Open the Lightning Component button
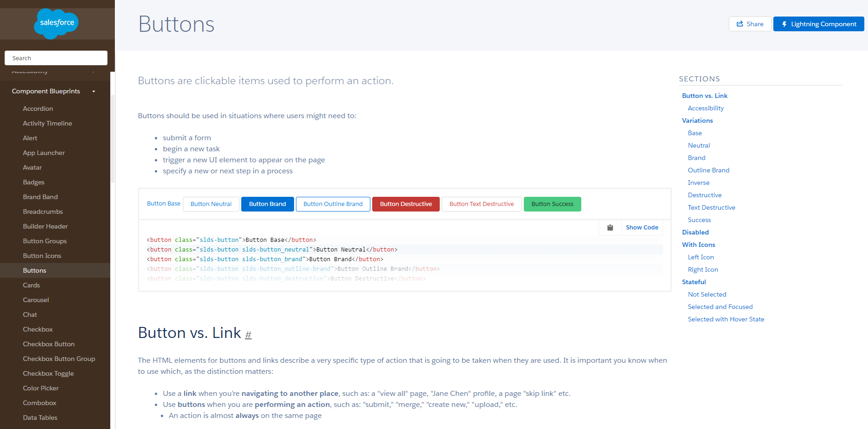The width and height of the screenshot is (868, 429). pyautogui.click(x=819, y=24)
